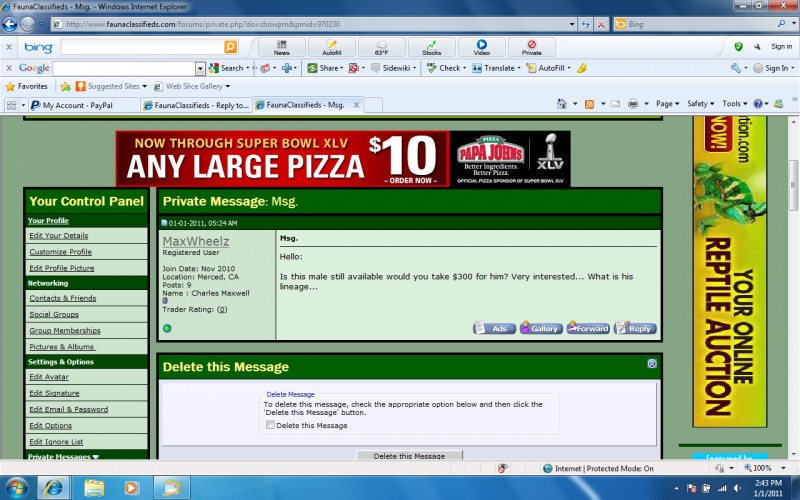Open the Web Slice Gallery dropdown
800x500 pixels.
coord(228,86)
